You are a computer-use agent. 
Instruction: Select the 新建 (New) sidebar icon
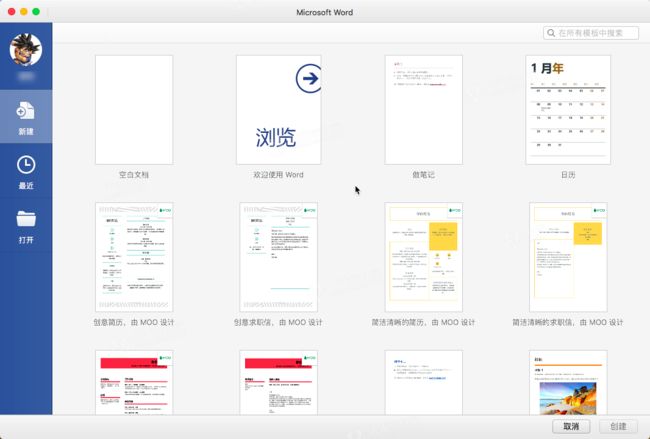(26, 111)
